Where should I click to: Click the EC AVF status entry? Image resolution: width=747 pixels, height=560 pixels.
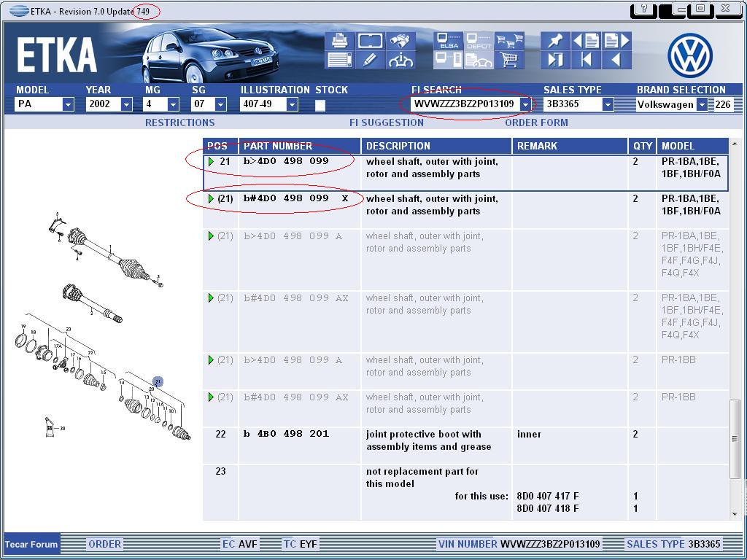coord(240,544)
